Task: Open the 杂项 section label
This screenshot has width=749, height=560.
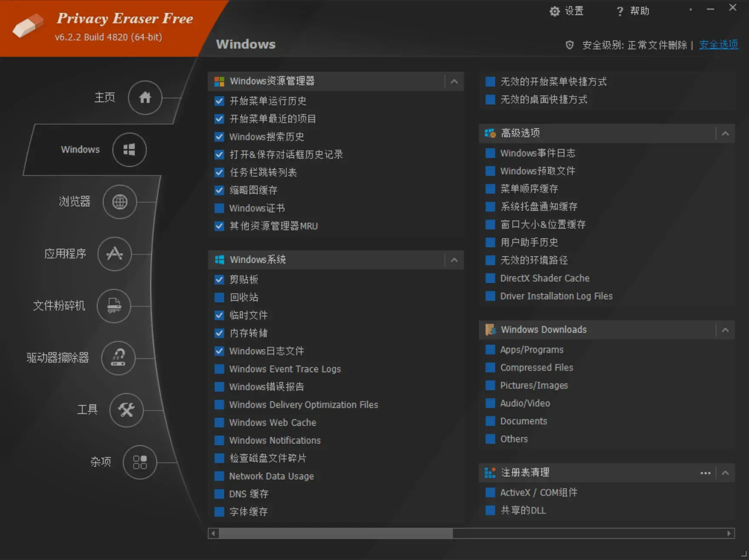Action: (100, 462)
